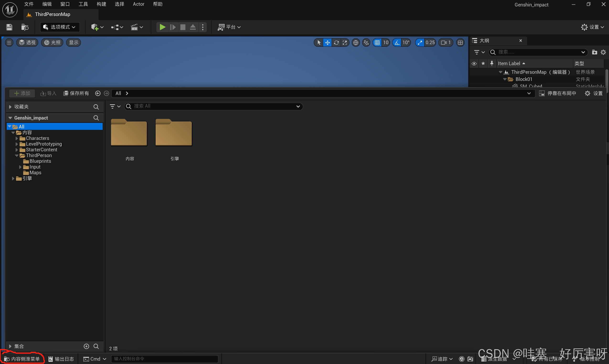
Task: Select the scale transform tool icon
Action: click(x=345, y=43)
